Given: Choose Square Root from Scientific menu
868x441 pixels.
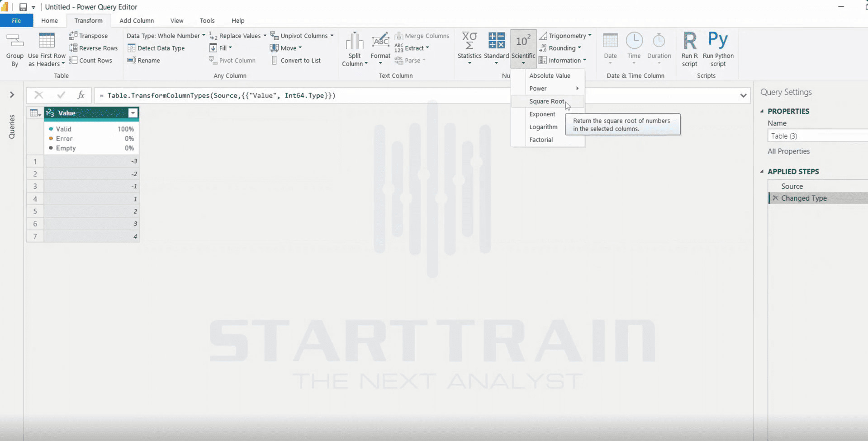Looking at the screenshot, I should pos(548,101).
